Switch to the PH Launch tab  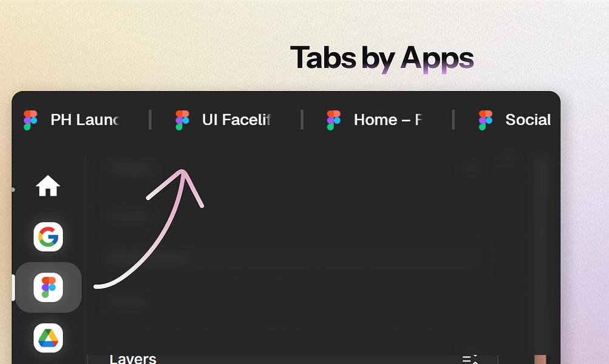[84, 120]
